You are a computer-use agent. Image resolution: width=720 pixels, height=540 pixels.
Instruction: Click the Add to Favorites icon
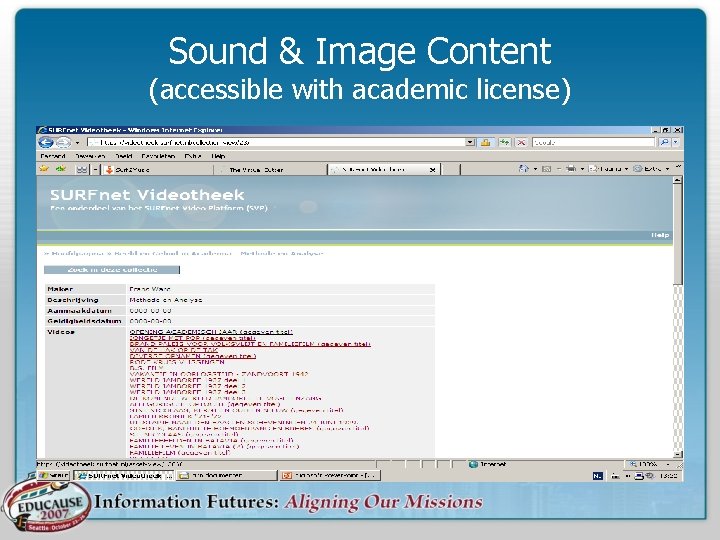[x=61, y=169]
